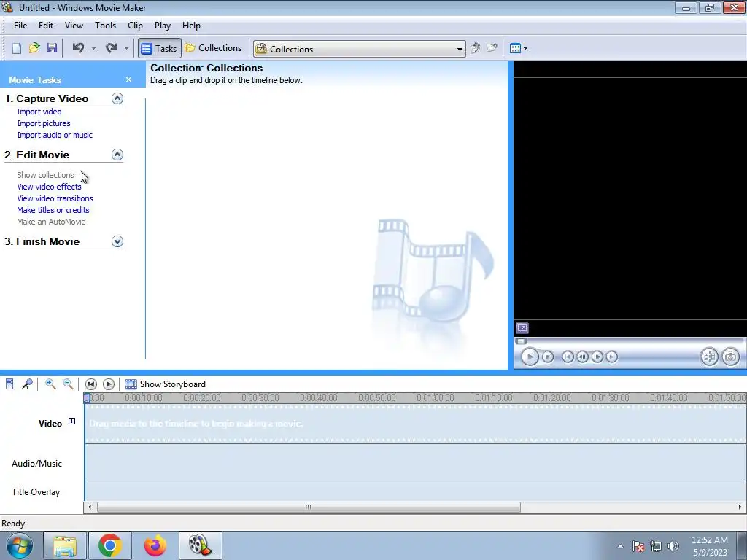This screenshot has height=560, width=747.
Task: Click the Save Project floppy icon
Action: tap(52, 48)
